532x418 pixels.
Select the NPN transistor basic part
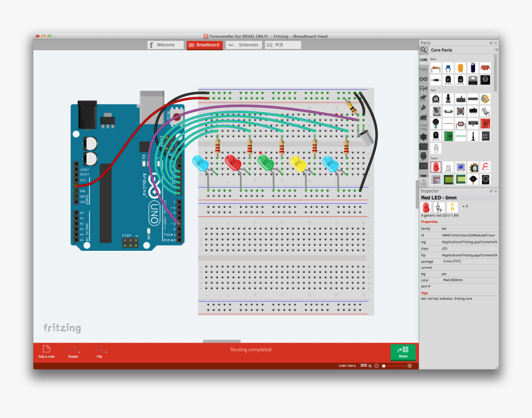[x=460, y=81]
